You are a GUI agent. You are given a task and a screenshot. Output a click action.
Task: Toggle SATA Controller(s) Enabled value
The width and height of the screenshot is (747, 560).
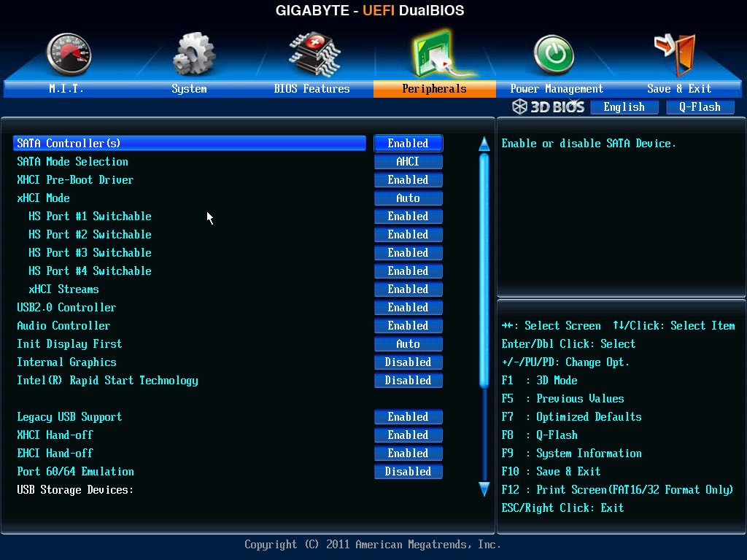(409, 144)
